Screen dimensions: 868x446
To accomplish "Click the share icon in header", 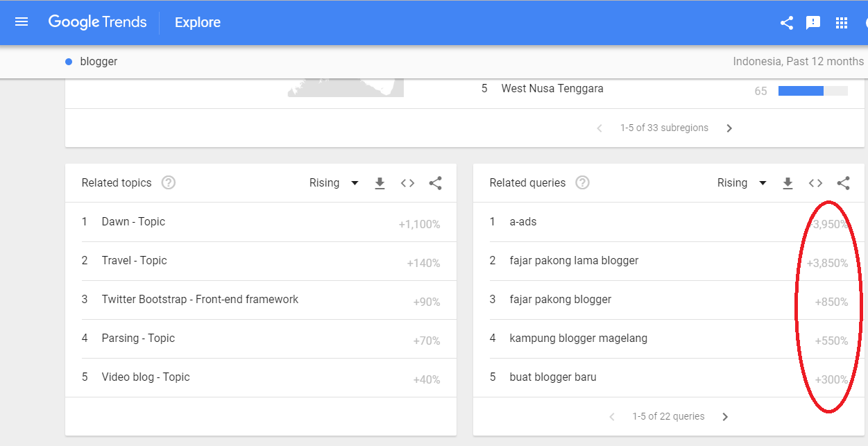I will click(x=786, y=23).
